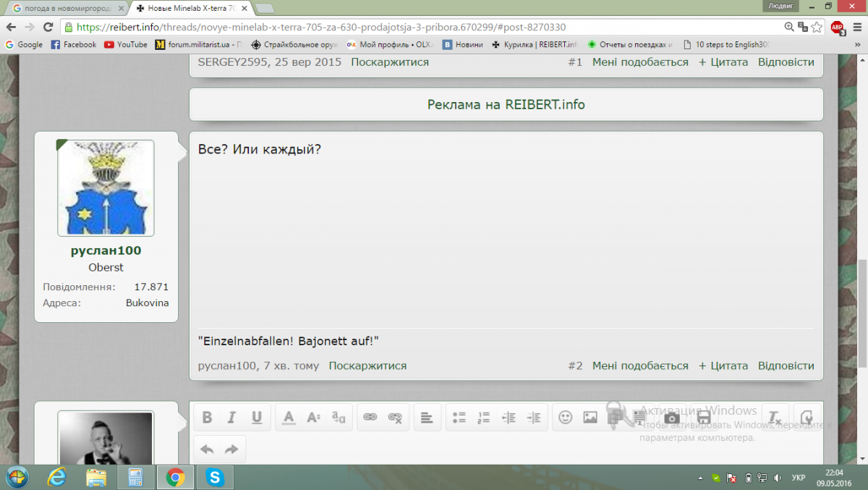The image size is (868, 490).
Task: Toggle underline formatting in the reply editor
Action: click(x=256, y=418)
